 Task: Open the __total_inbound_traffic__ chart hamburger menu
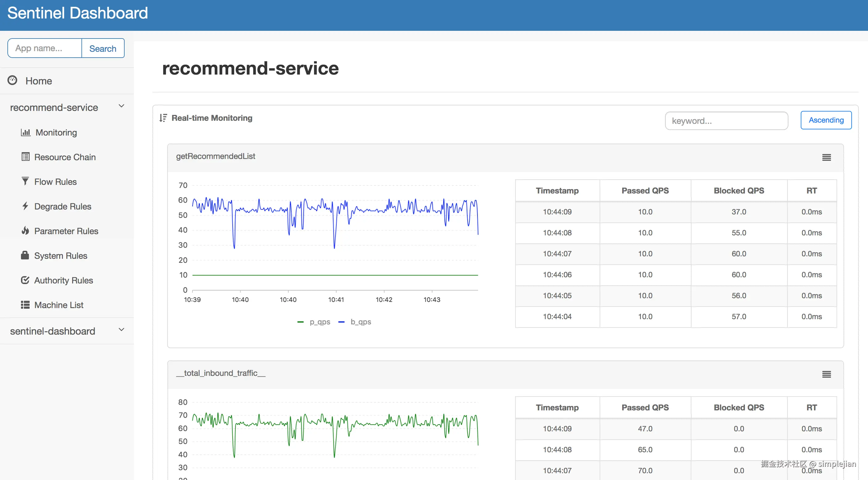[826, 374]
